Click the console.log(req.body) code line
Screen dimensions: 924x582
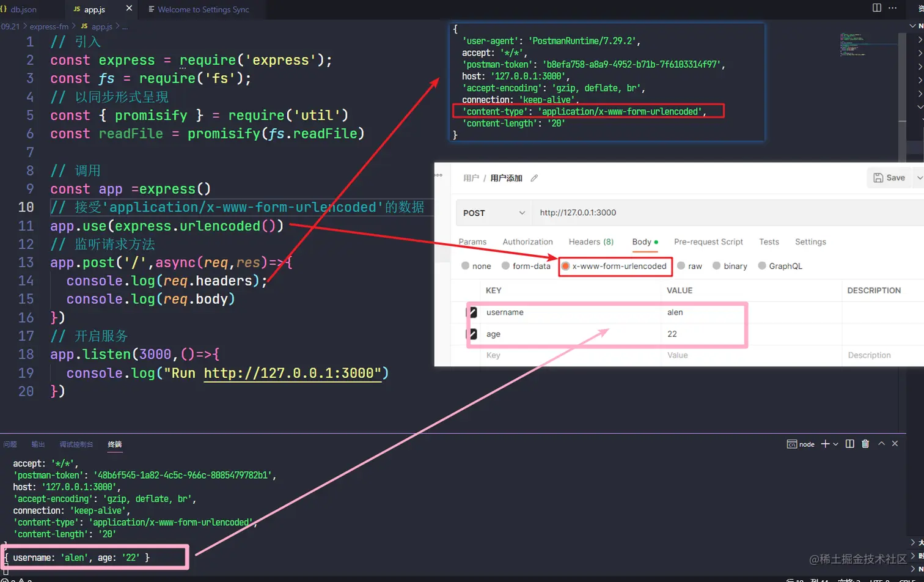point(150,299)
